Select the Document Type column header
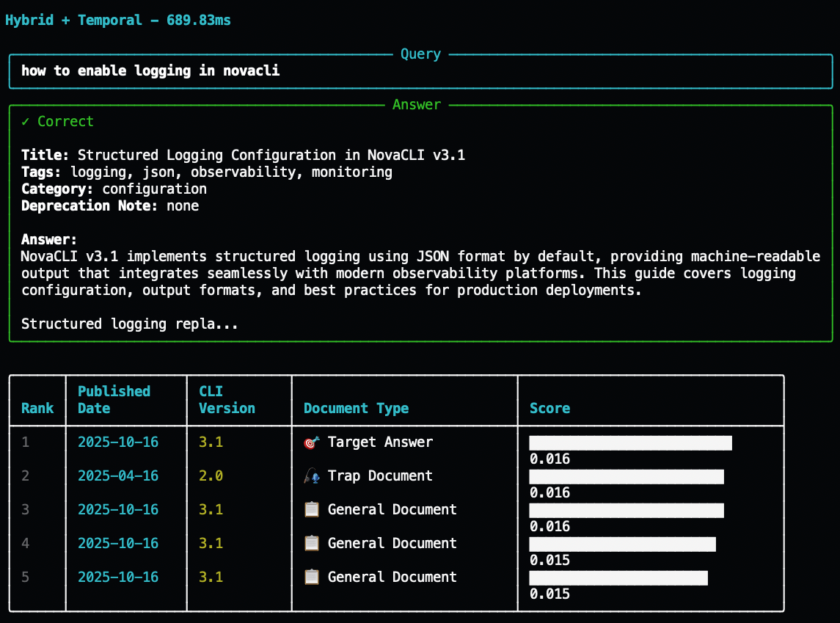The image size is (840, 623). click(x=356, y=409)
